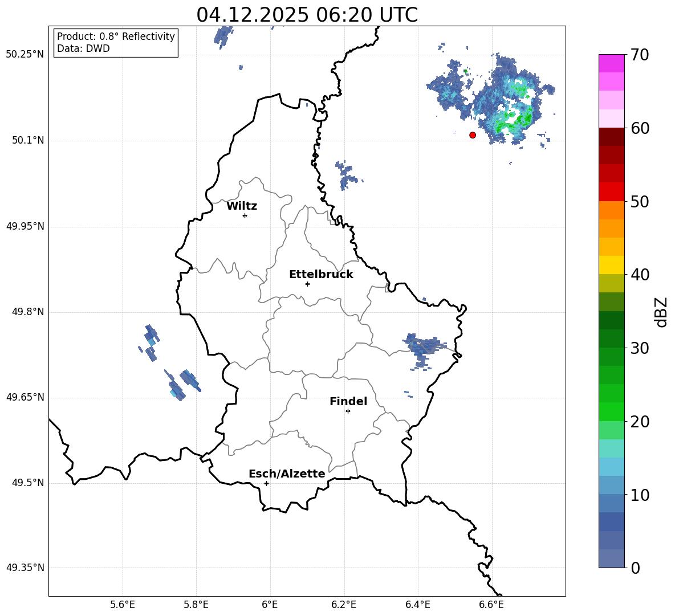The height and width of the screenshot is (616, 675).
Task: Click the 6.4°E longitude label
Action: (x=417, y=605)
